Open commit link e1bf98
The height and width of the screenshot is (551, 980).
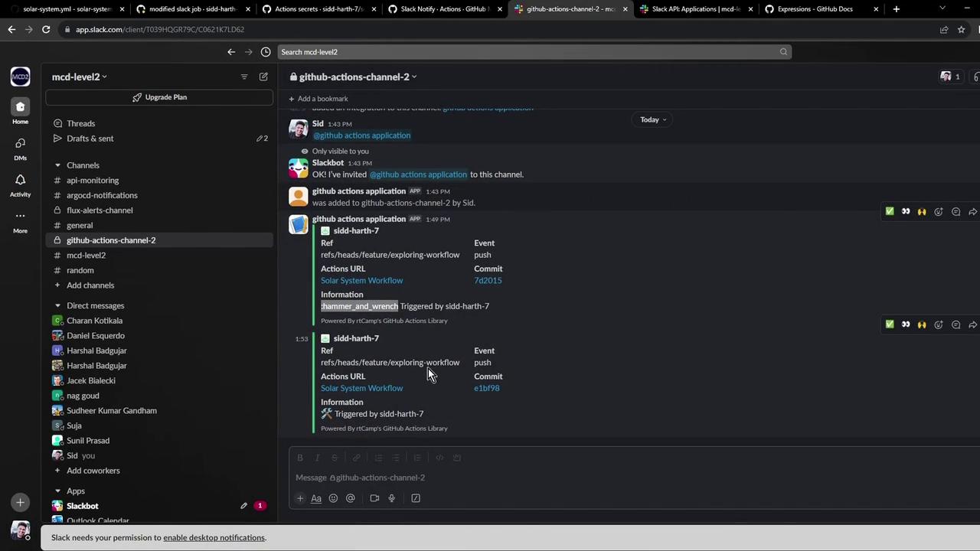coord(486,388)
